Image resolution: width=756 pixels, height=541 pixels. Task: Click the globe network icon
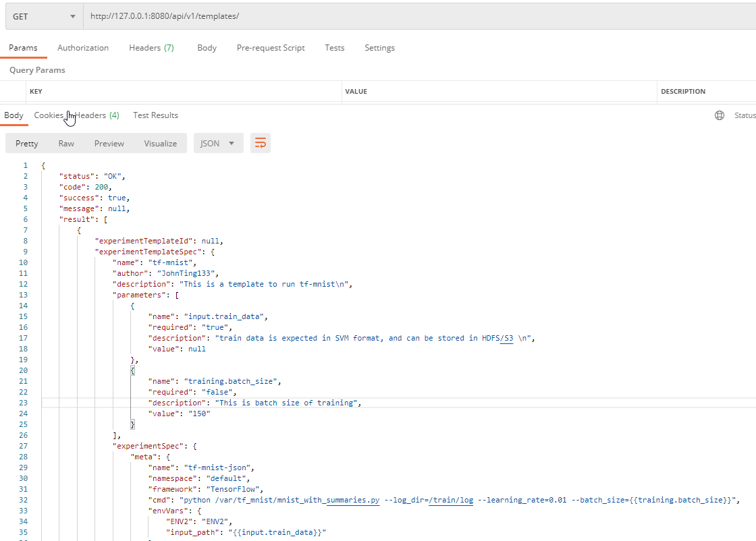click(720, 115)
